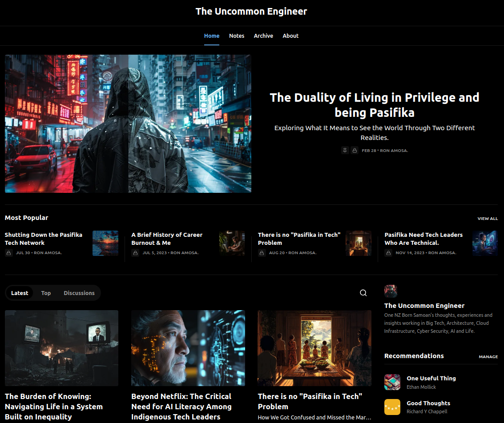504x423 pixels.
Task: Open The Duality of Living in Privilege article
Action: coord(375,105)
